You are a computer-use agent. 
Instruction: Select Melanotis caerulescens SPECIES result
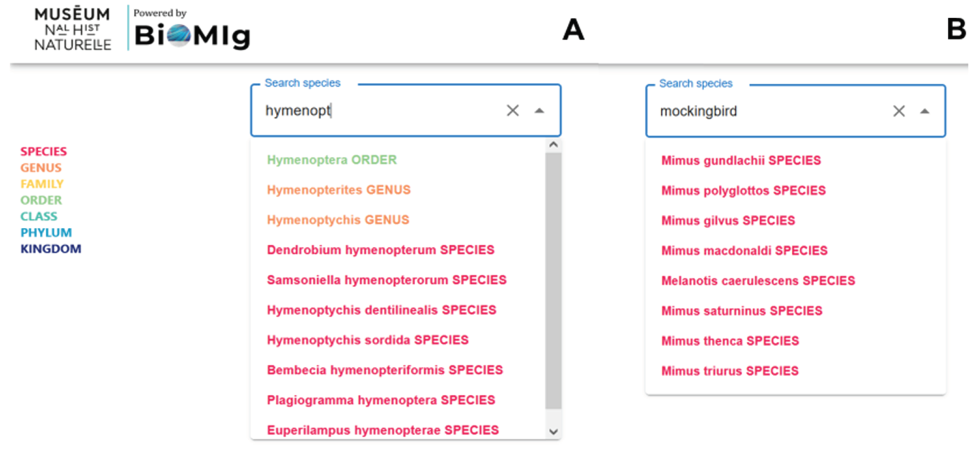pos(758,281)
